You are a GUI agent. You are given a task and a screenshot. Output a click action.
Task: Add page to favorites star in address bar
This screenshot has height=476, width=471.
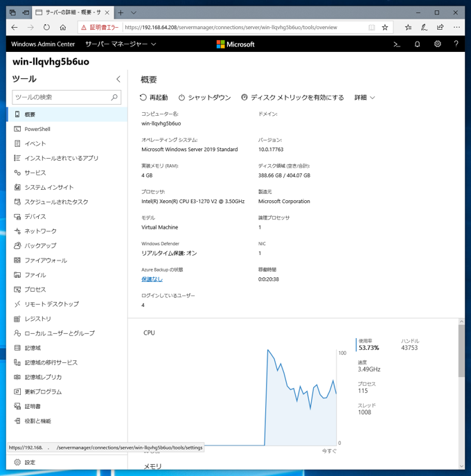pos(385,27)
